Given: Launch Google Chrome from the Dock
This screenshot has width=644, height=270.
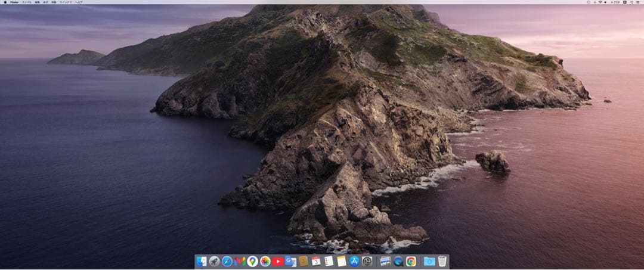Looking at the screenshot, I should click(x=411, y=261).
